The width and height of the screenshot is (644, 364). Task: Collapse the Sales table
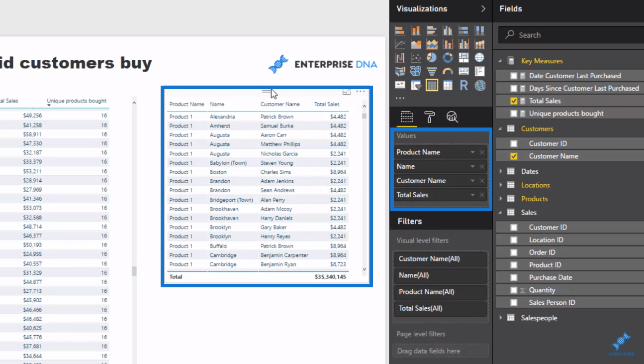pos(500,212)
